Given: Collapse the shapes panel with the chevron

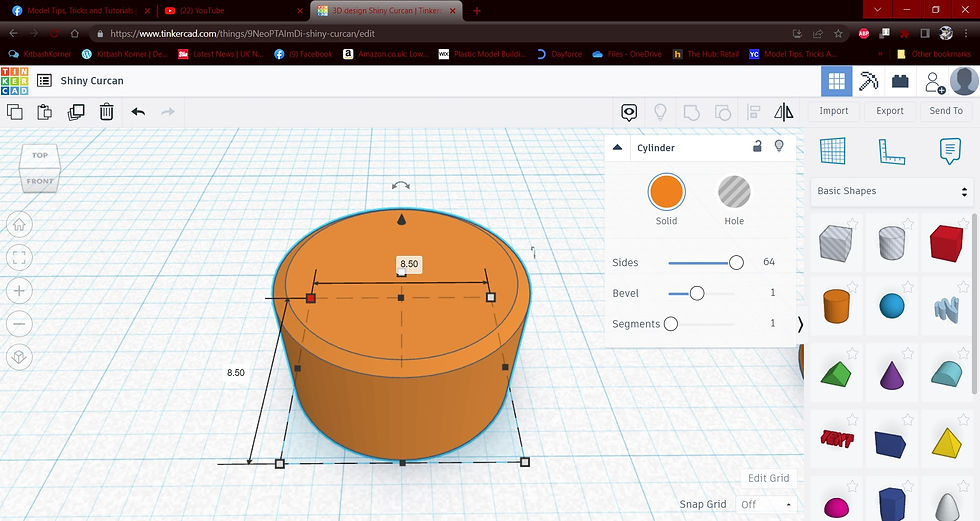Looking at the screenshot, I should pos(800,324).
